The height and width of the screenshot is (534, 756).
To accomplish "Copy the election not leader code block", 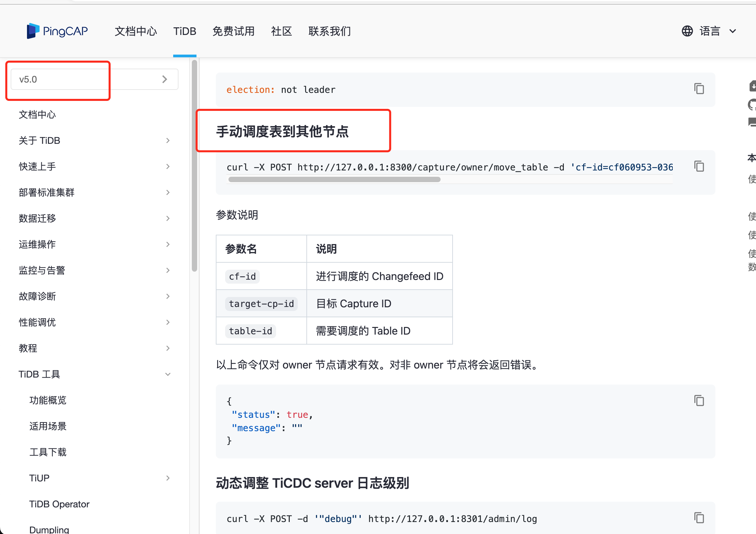I will [699, 89].
